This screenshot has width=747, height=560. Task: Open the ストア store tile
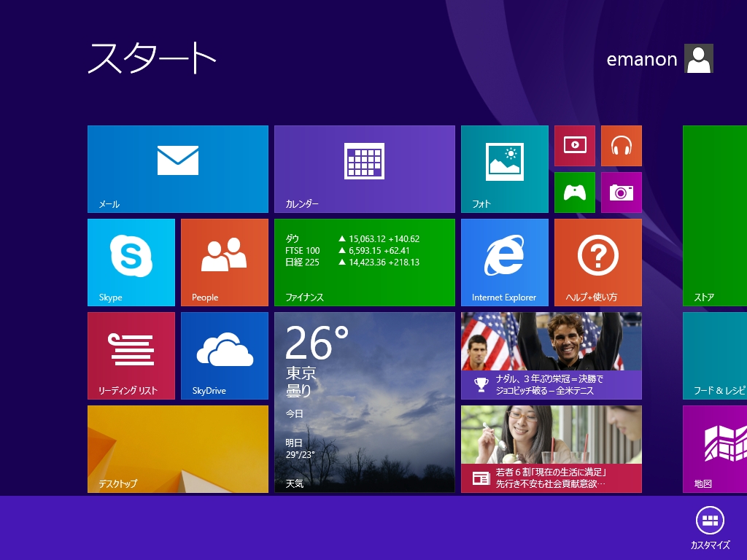pyautogui.click(x=715, y=216)
